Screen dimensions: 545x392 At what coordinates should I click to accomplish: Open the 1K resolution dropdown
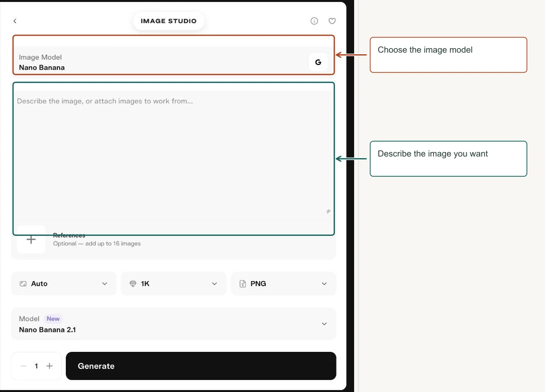point(173,284)
